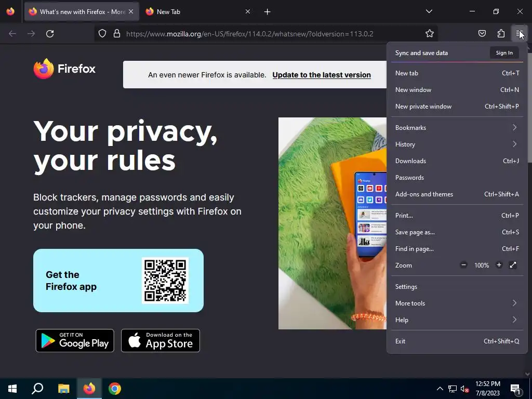Open Settings from menu

[457, 287]
